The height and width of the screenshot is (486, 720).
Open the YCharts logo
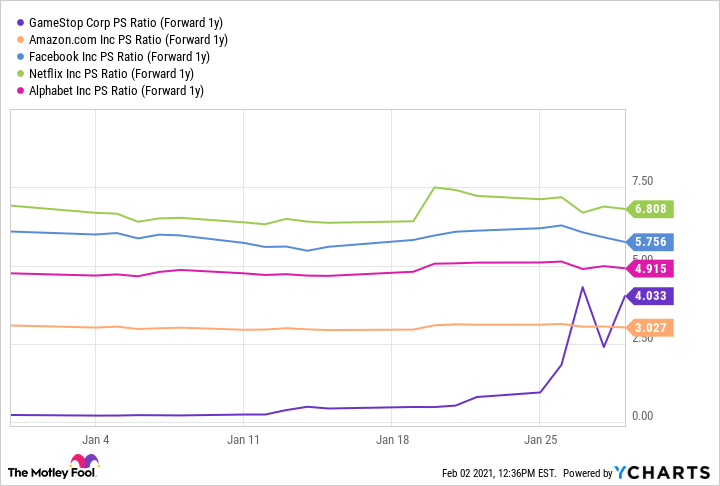[x=663, y=472]
